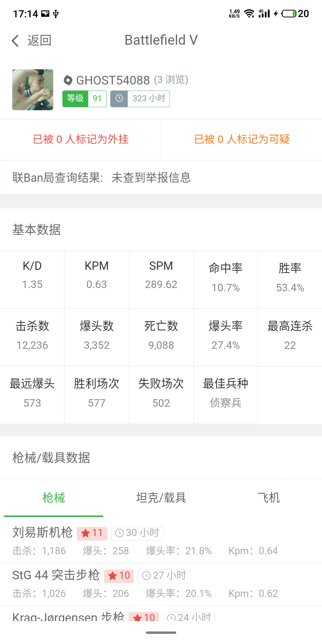Switch to the 飞机 tab
The image size is (322, 644).
pyautogui.click(x=268, y=498)
